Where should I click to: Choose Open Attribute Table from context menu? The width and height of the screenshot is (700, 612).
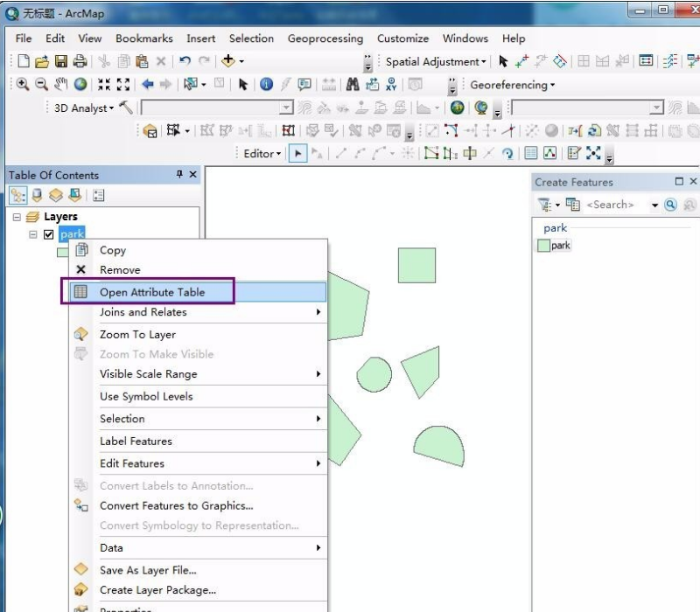click(198, 292)
